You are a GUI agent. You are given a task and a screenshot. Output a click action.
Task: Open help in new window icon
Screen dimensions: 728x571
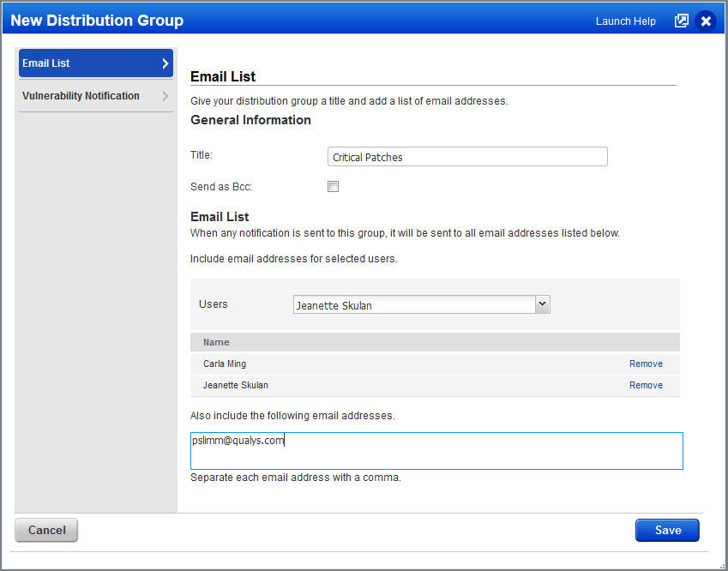681,21
